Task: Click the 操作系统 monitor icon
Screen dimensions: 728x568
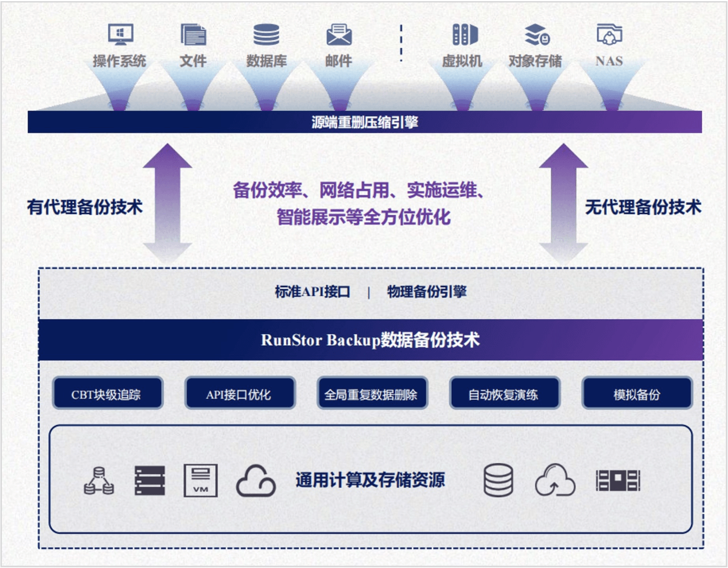Action: tap(121, 35)
